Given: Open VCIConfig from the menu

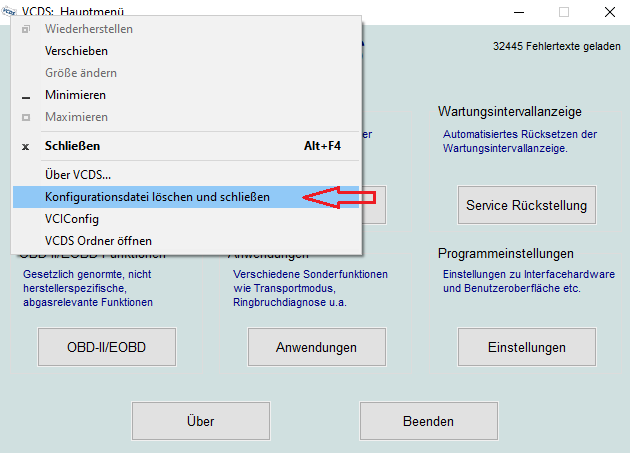Looking at the screenshot, I should pyautogui.click(x=186, y=219).
